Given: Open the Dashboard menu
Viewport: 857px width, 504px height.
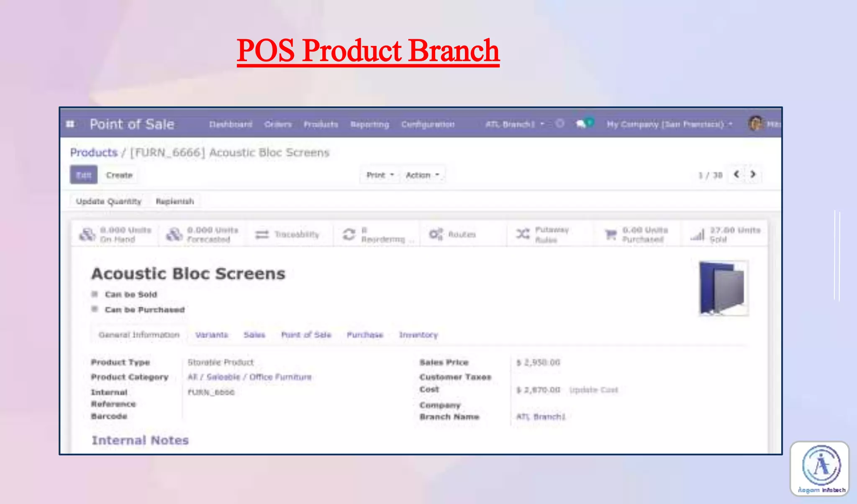Looking at the screenshot, I should [x=231, y=124].
